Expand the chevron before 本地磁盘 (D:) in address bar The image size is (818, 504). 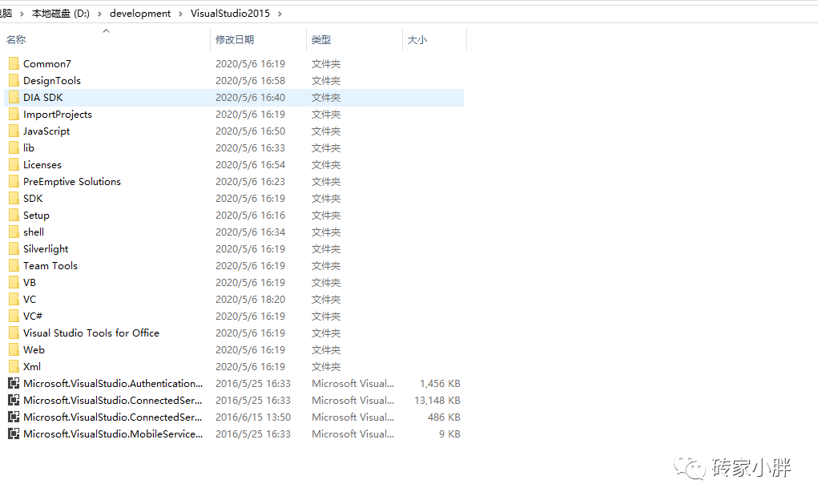(x=22, y=14)
